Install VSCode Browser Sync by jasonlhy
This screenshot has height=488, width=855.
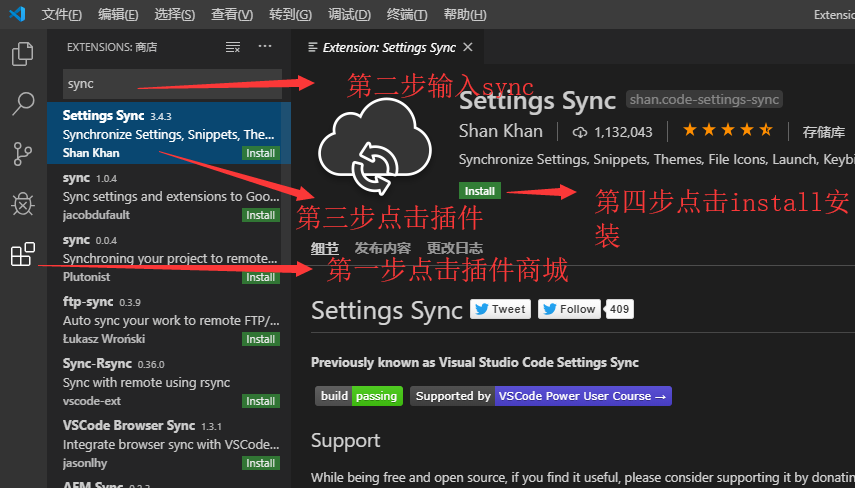click(261, 463)
